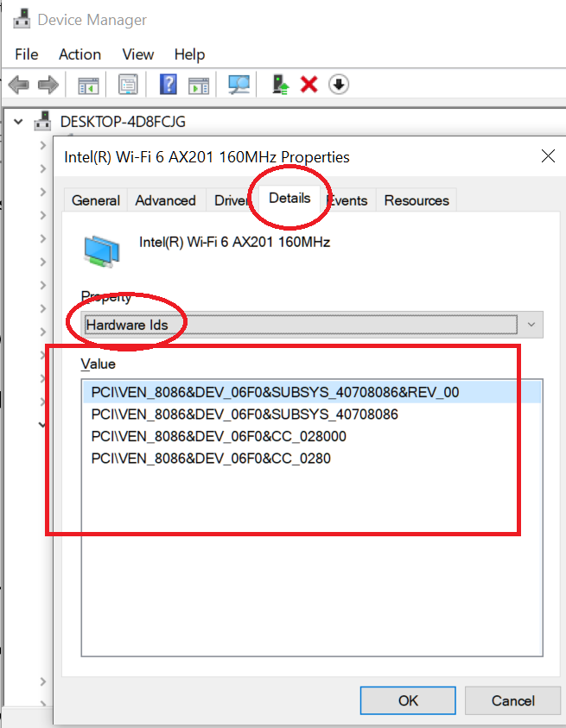Switch to the Driver tab

(231, 200)
